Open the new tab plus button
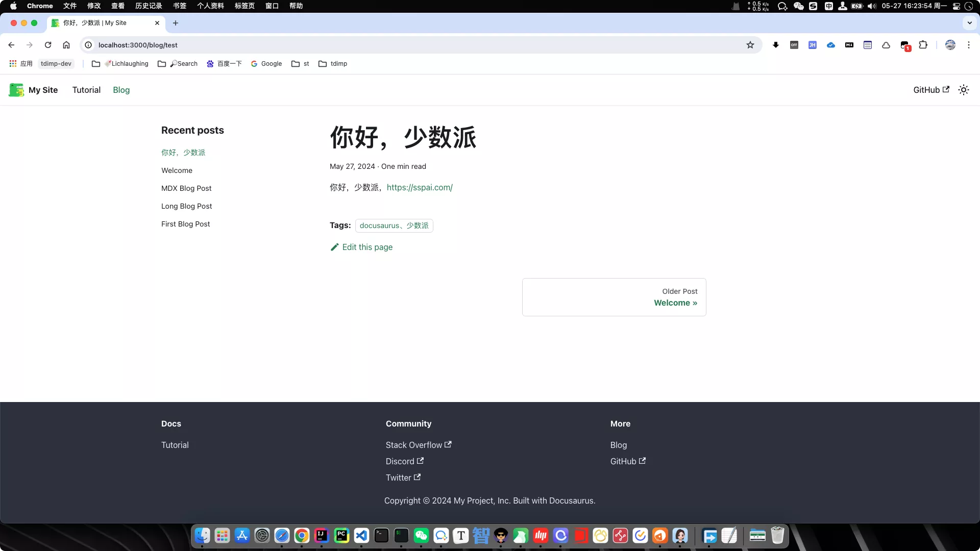This screenshot has width=980, height=551. (176, 23)
